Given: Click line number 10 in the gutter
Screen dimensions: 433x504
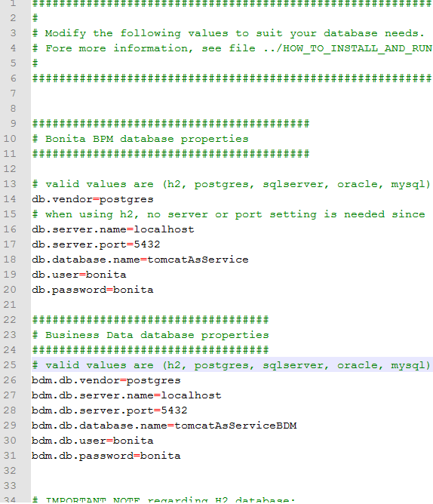Looking at the screenshot, I should tap(10, 139).
